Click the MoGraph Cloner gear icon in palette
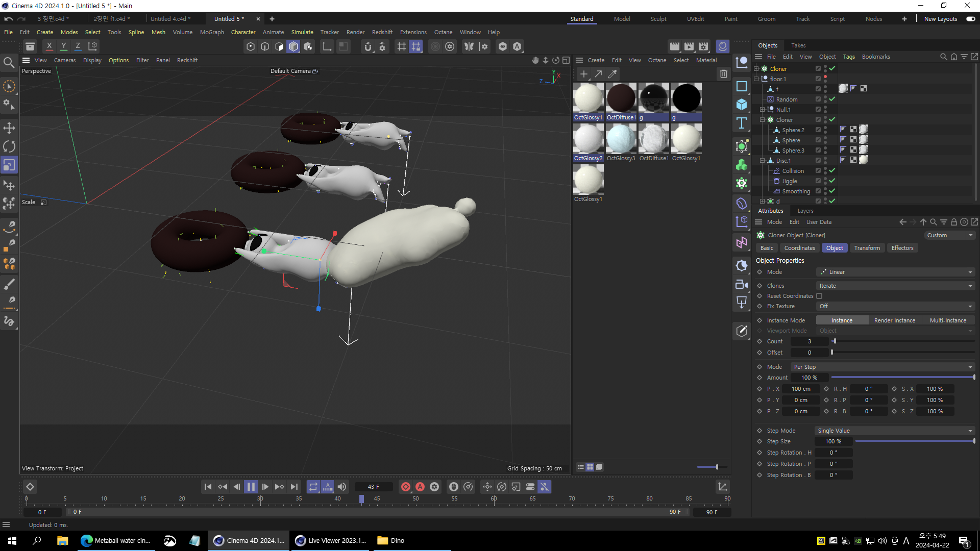 (742, 183)
